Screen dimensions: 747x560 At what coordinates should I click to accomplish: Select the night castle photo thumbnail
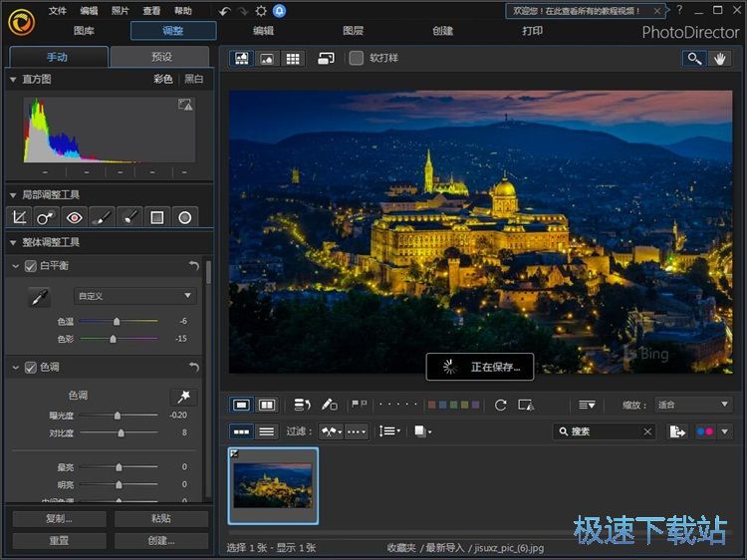[273, 485]
